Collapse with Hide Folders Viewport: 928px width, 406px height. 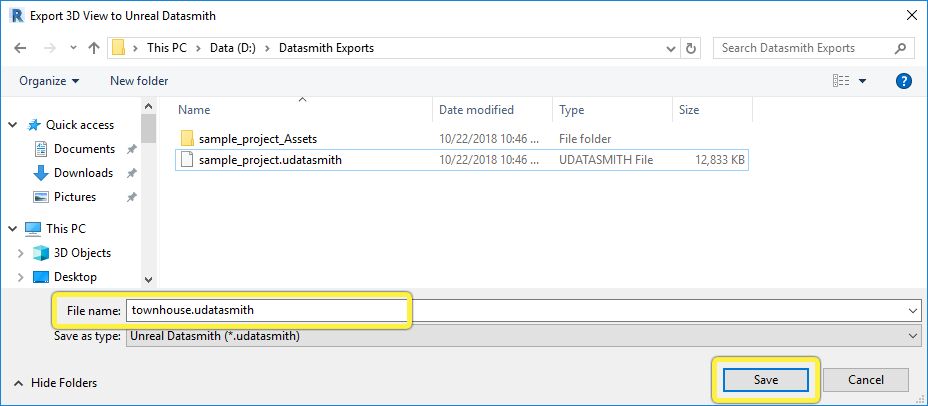[x=54, y=384]
